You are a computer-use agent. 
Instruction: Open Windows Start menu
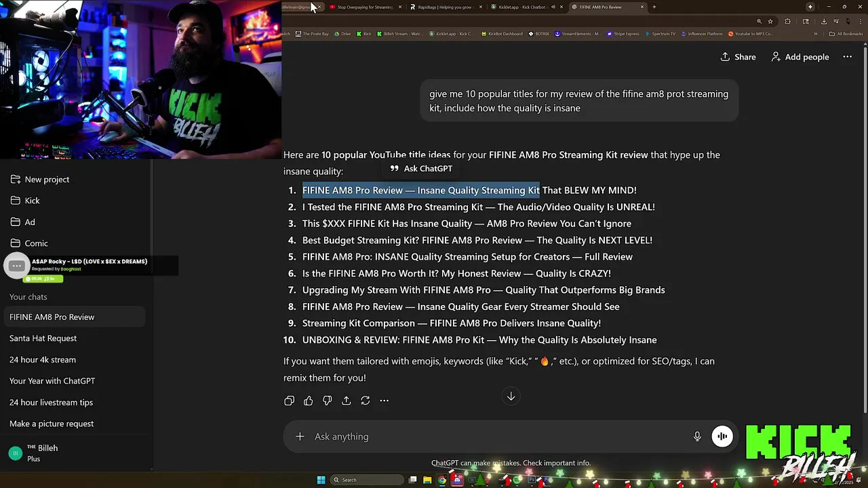321,480
